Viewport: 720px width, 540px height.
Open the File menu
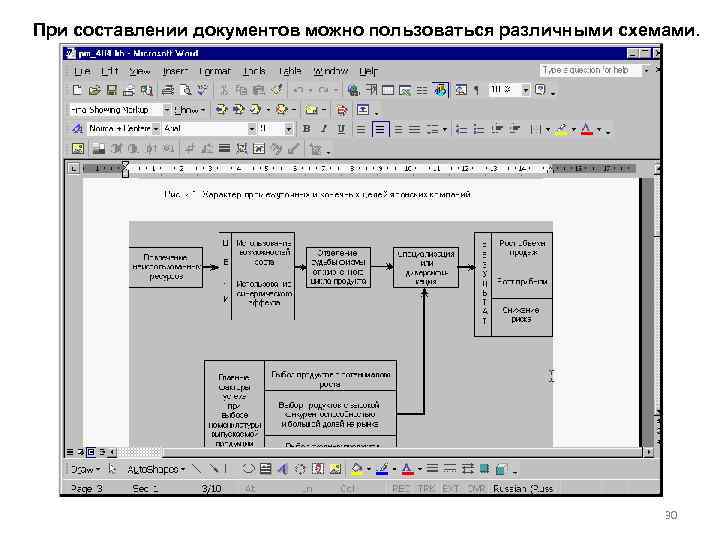pyautogui.click(x=82, y=71)
